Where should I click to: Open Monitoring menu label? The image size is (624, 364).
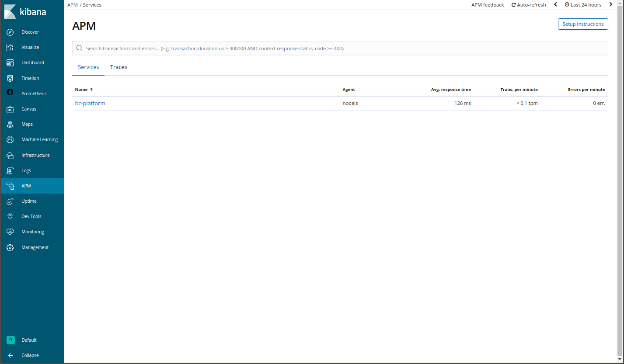[x=33, y=232]
